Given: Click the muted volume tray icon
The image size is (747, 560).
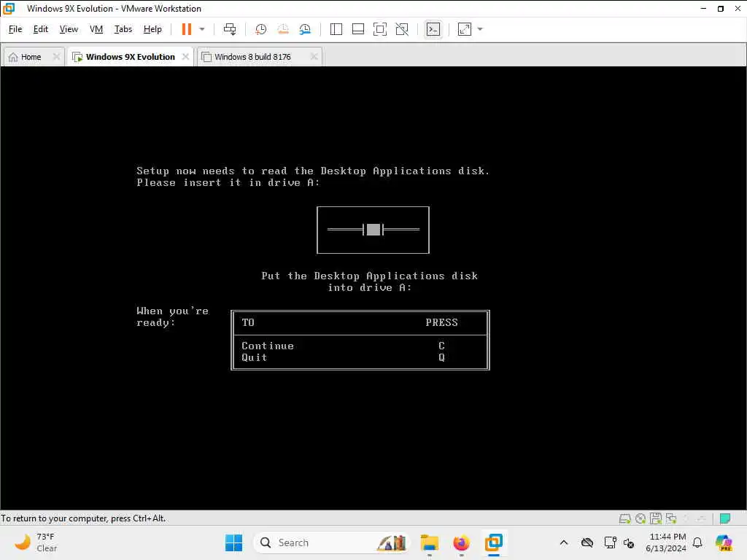Looking at the screenshot, I should (629, 542).
